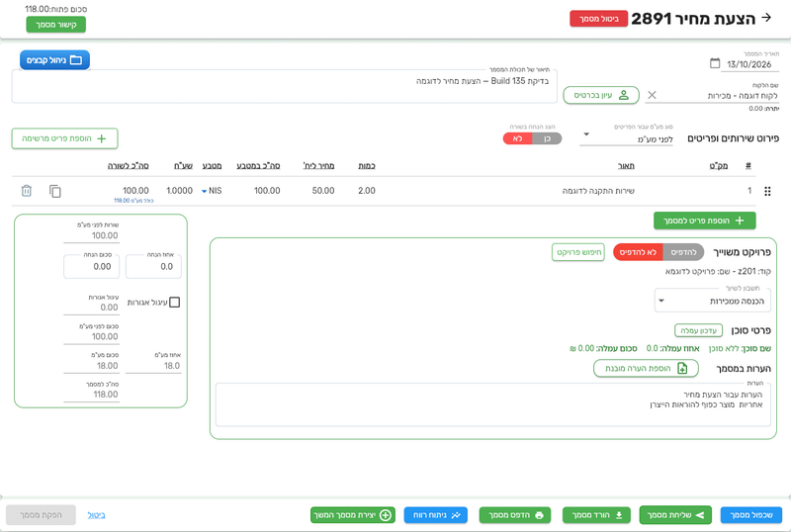
Task: Click the מחיר ליח' column header
Action: coord(318,165)
